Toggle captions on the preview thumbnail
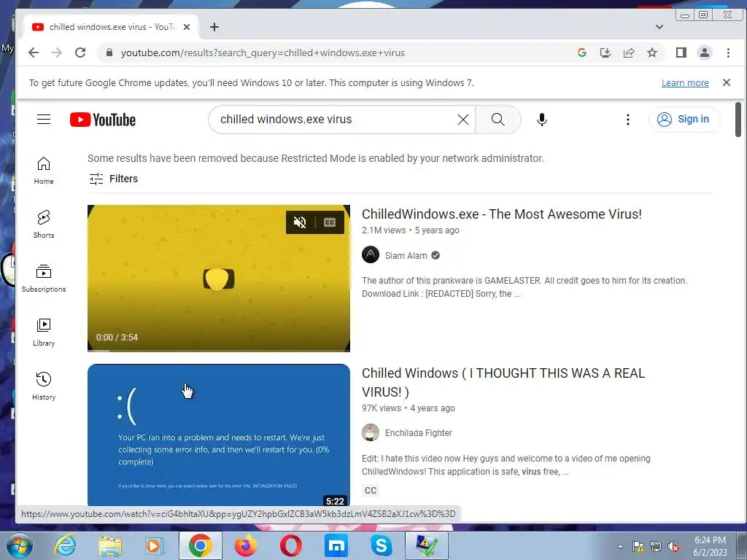Screen dimensions: 747x560 (x=330, y=222)
